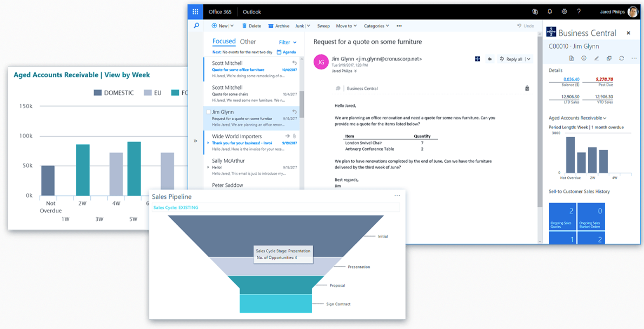Open the inbox Filter dropdown
The width and height of the screenshot is (644, 329).
[288, 42]
